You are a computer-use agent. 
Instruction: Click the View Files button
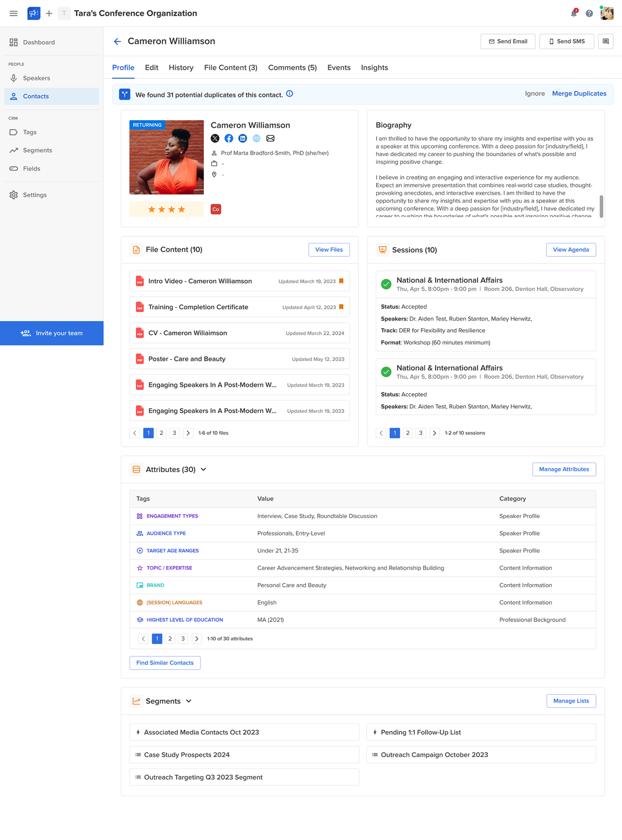[329, 250]
